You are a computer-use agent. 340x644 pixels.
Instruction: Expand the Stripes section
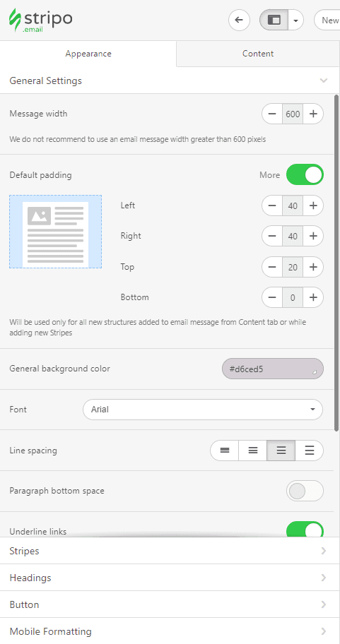170,551
